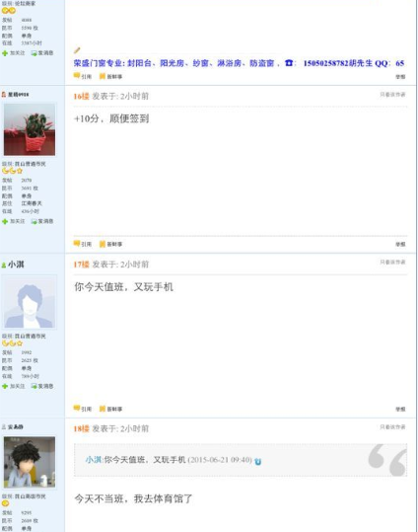This screenshot has width=418, height=532.
Task: Jump to quoted post via blue arrow icon
Action: (x=257, y=462)
